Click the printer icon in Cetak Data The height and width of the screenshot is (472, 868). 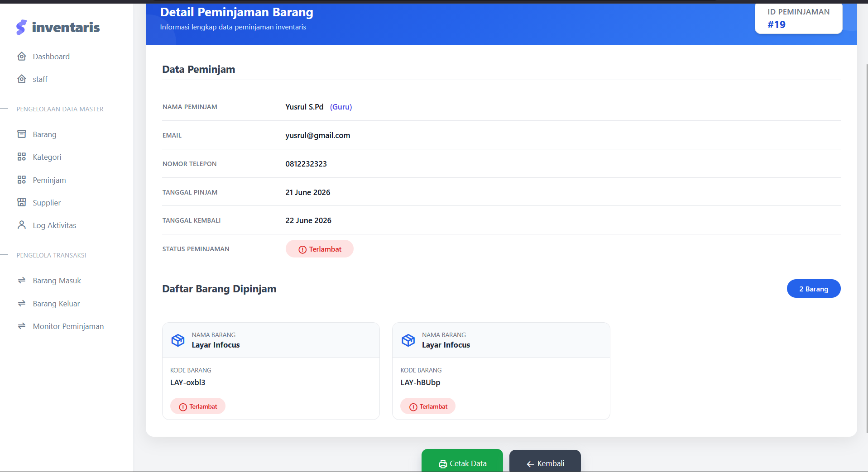(443, 464)
